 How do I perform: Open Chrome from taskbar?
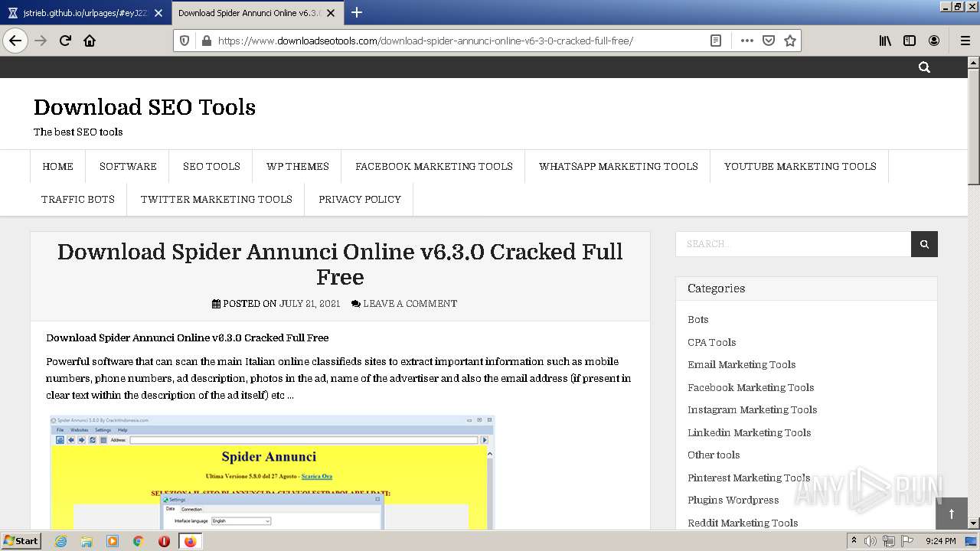[139, 541]
